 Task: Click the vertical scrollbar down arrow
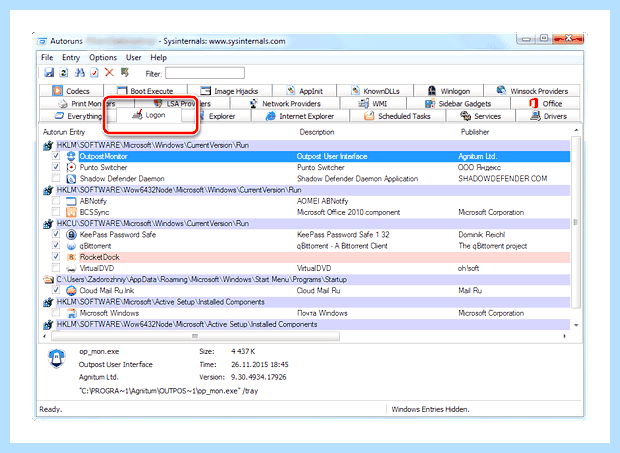[576, 325]
